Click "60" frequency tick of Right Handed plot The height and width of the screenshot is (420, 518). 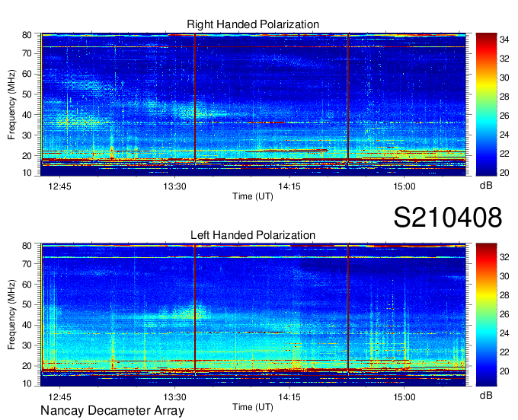coord(27,74)
